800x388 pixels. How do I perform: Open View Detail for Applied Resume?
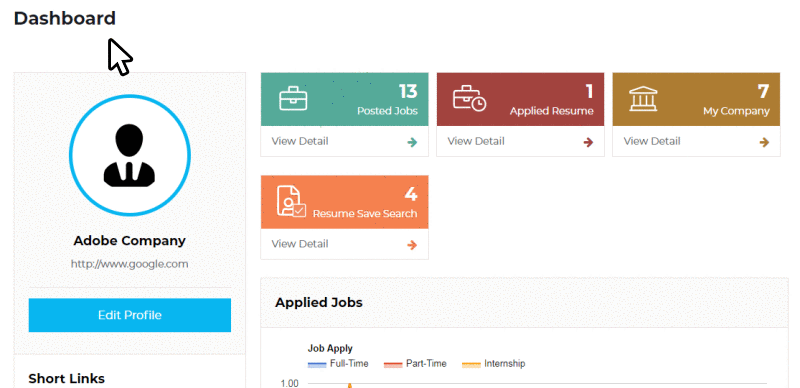pyautogui.click(x=476, y=141)
